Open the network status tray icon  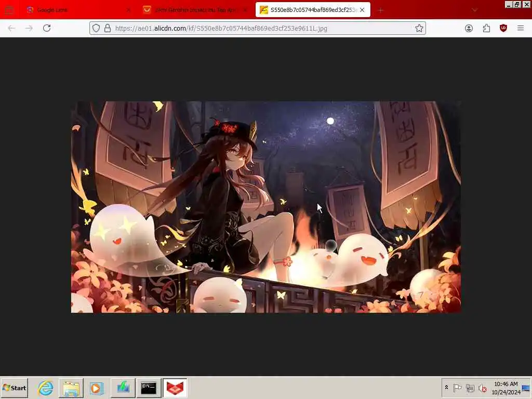[470, 388]
